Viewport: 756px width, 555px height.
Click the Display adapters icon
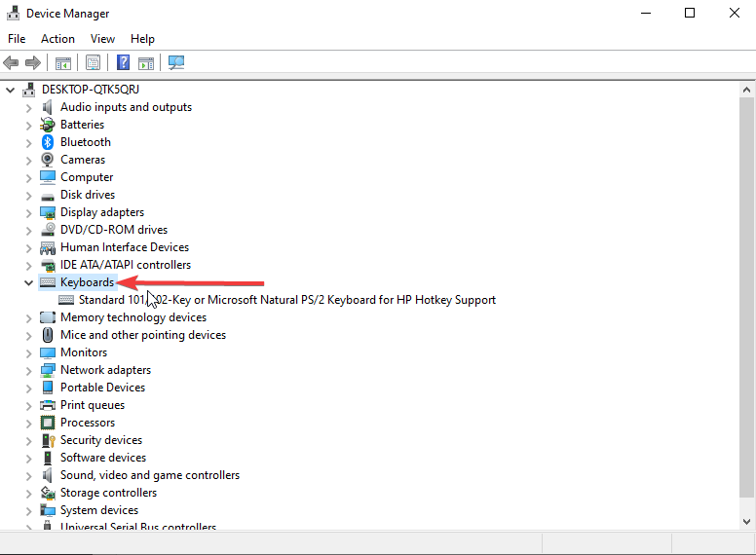coord(47,212)
